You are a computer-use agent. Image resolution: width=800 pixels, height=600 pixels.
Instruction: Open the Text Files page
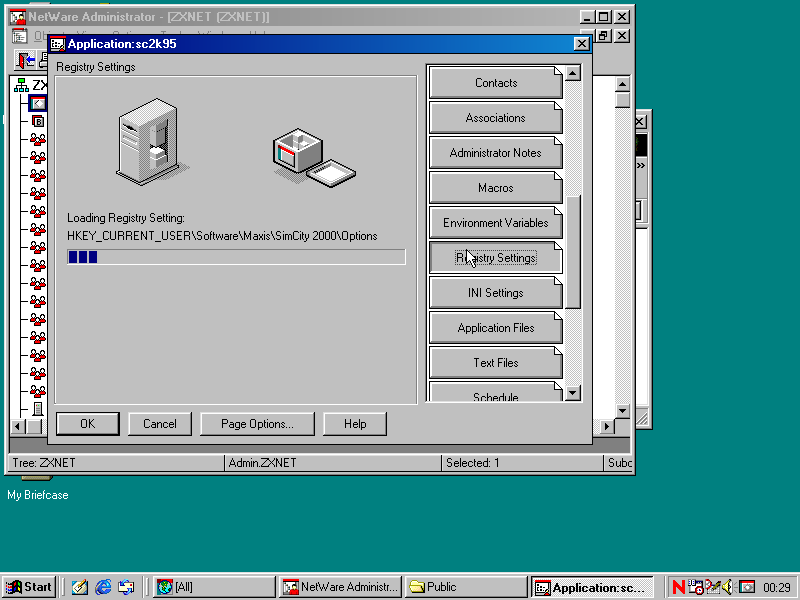[496, 363]
